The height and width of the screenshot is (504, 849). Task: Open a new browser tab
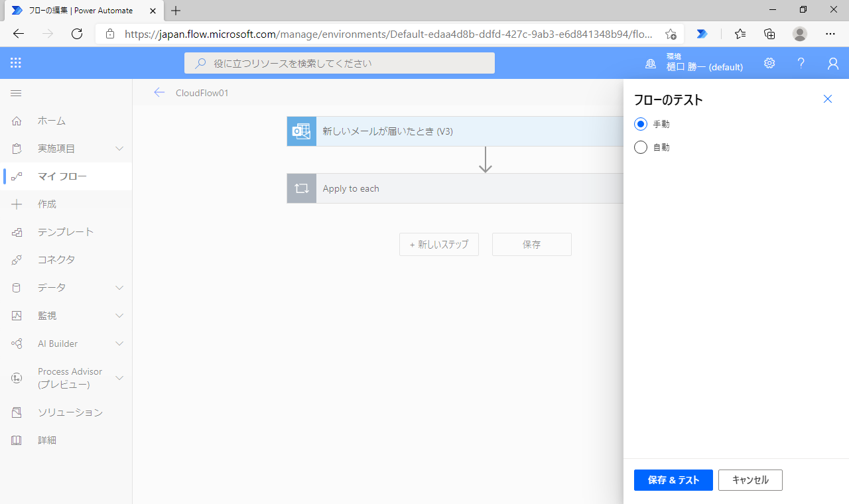point(176,11)
